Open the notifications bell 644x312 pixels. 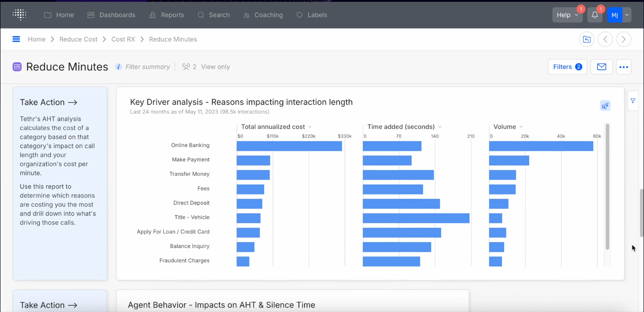click(x=595, y=15)
